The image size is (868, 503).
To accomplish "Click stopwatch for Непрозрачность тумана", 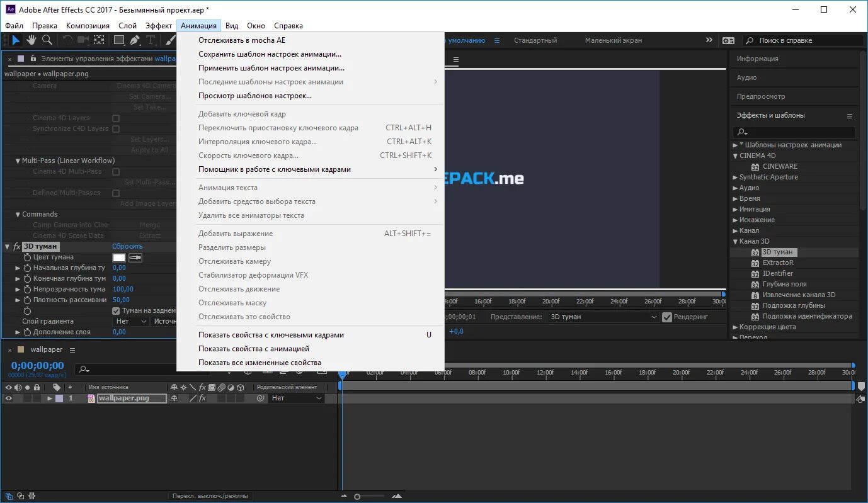I will [x=27, y=290].
